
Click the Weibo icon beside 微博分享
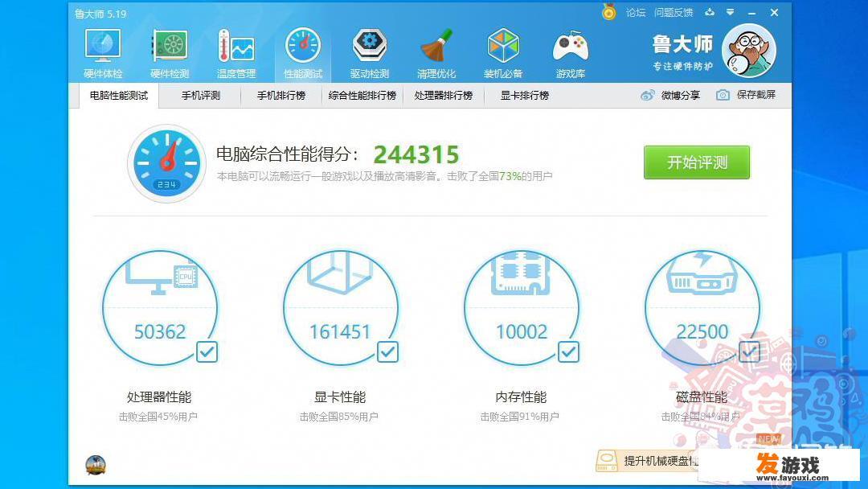(647, 95)
